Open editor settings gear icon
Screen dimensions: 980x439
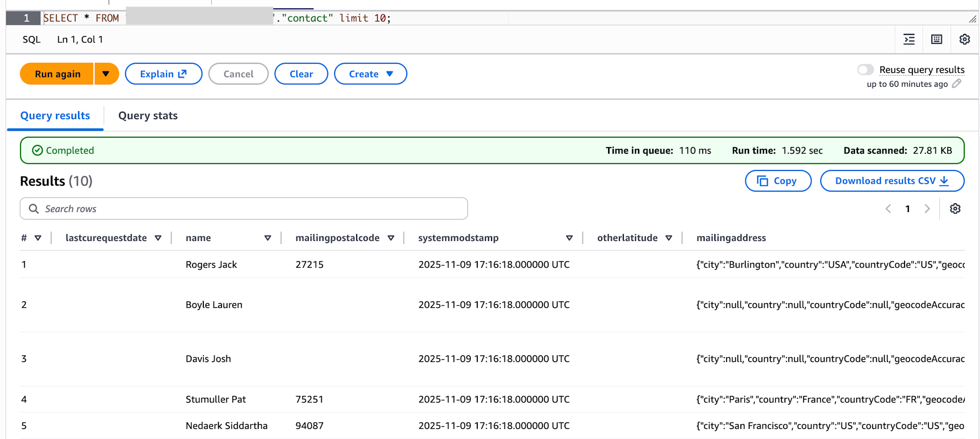964,39
